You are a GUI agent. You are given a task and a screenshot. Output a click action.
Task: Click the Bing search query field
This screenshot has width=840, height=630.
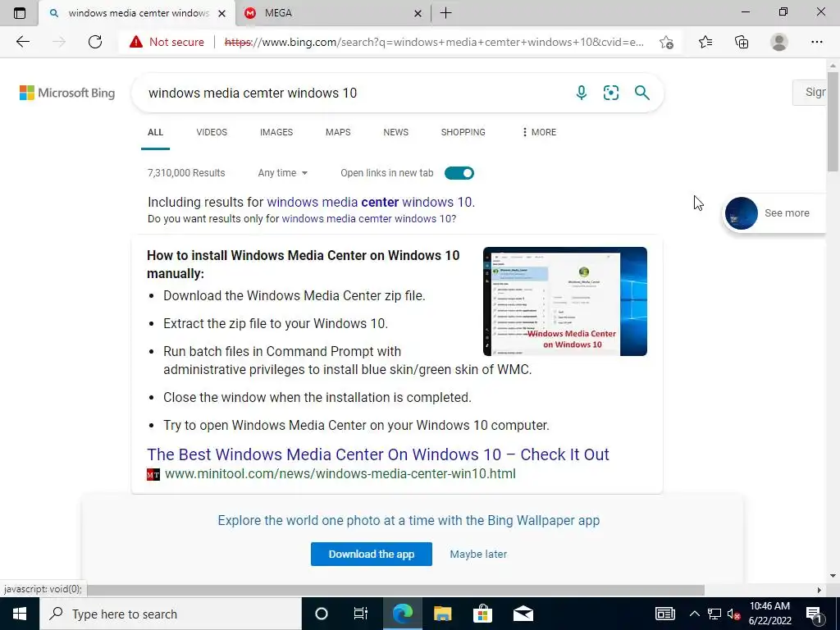click(x=354, y=93)
